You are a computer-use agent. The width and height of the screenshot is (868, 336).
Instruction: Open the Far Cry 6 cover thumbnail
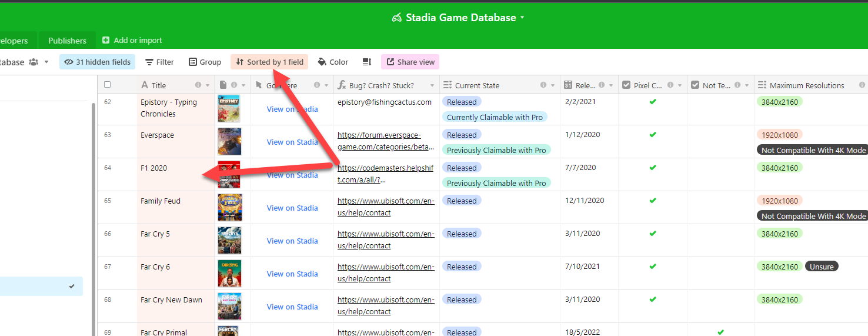tap(229, 273)
